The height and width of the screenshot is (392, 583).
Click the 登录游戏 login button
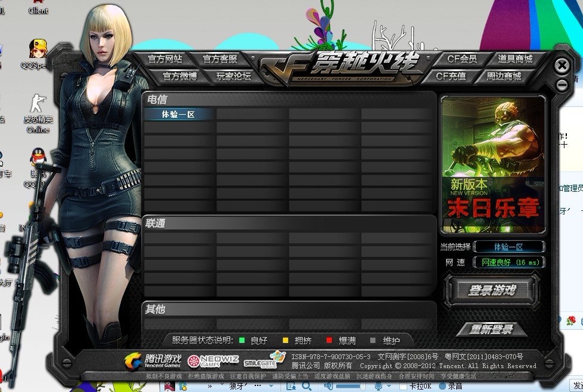[492, 290]
